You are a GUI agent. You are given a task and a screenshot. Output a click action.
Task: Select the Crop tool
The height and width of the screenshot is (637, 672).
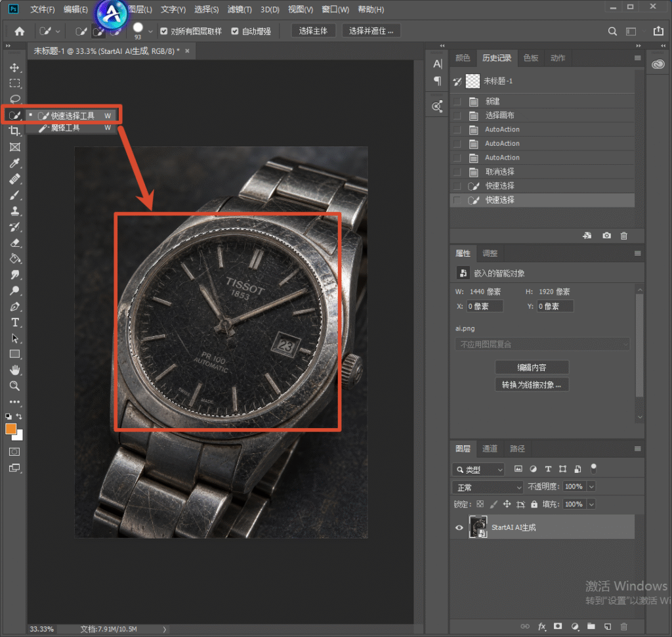point(14,131)
